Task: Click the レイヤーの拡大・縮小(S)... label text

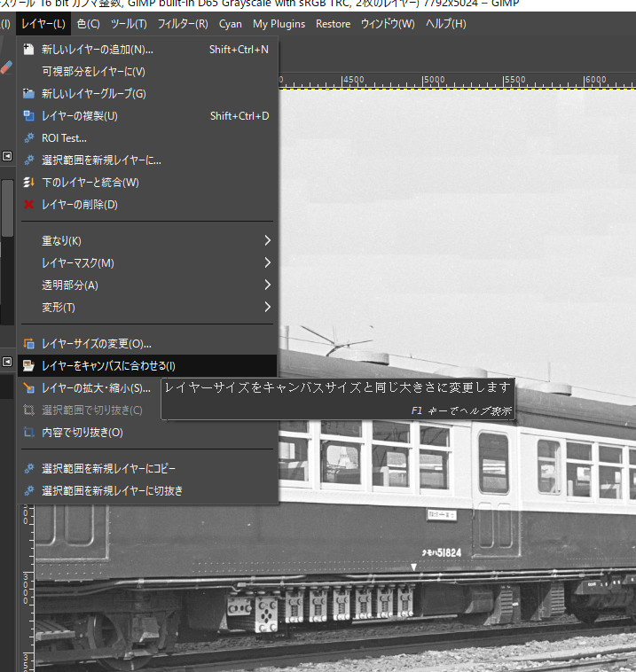Action: (96, 387)
